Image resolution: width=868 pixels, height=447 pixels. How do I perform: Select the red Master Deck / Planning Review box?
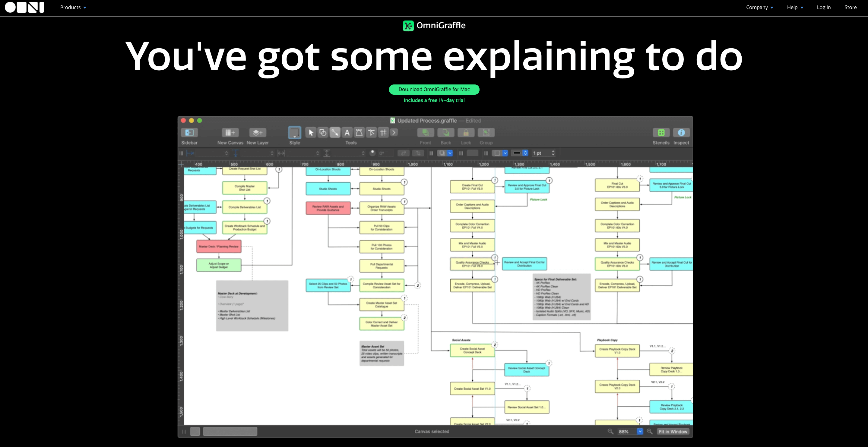(219, 246)
